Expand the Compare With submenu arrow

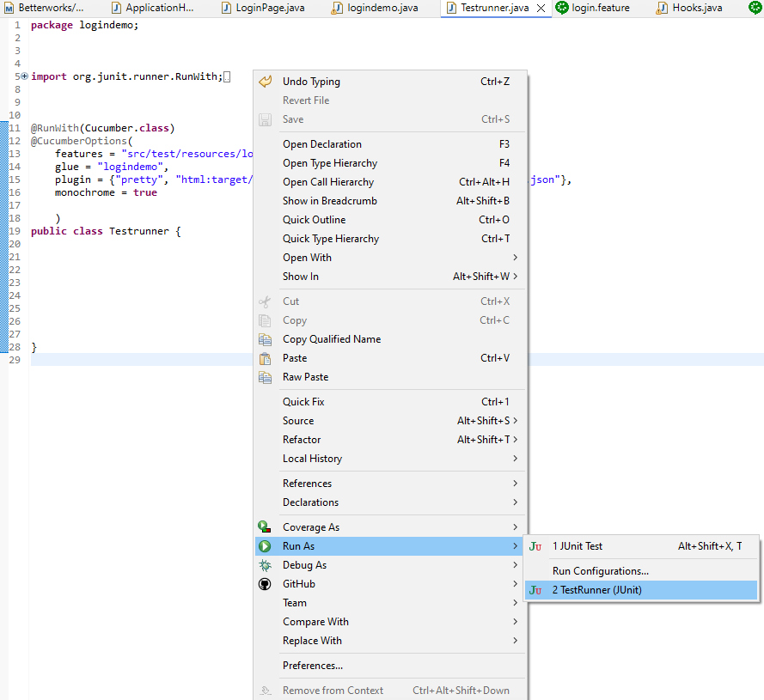(515, 622)
